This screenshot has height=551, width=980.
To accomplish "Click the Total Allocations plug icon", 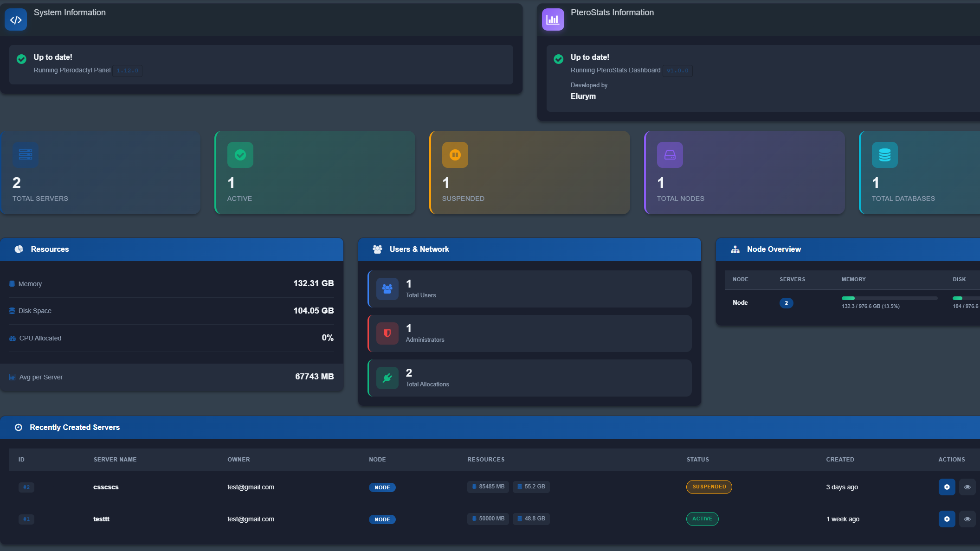I will point(387,378).
